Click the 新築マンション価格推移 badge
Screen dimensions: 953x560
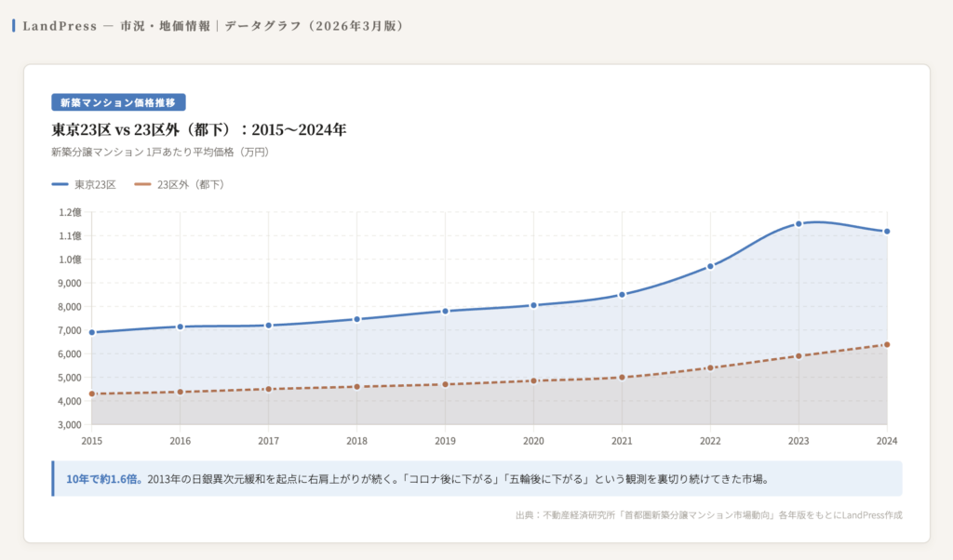coord(118,102)
